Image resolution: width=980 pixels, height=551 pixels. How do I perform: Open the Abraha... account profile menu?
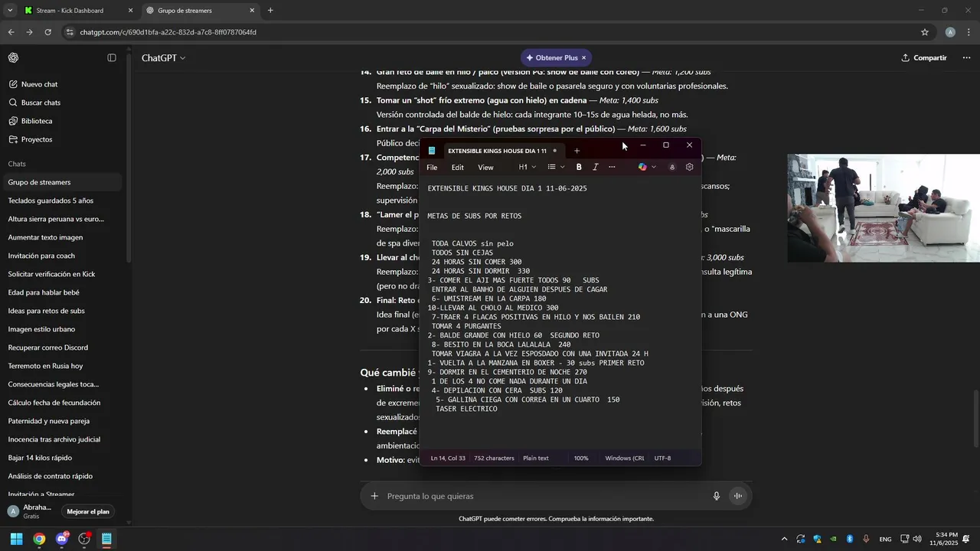click(x=31, y=511)
